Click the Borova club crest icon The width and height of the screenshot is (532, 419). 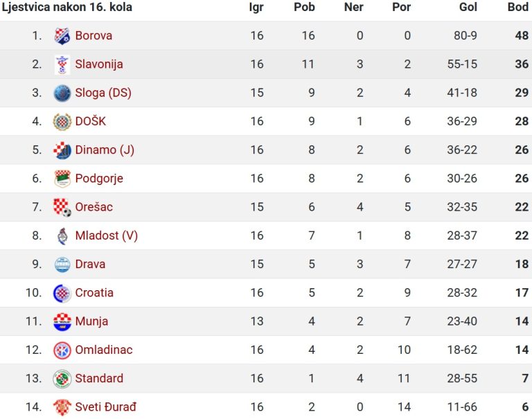click(x=62, y=35)
